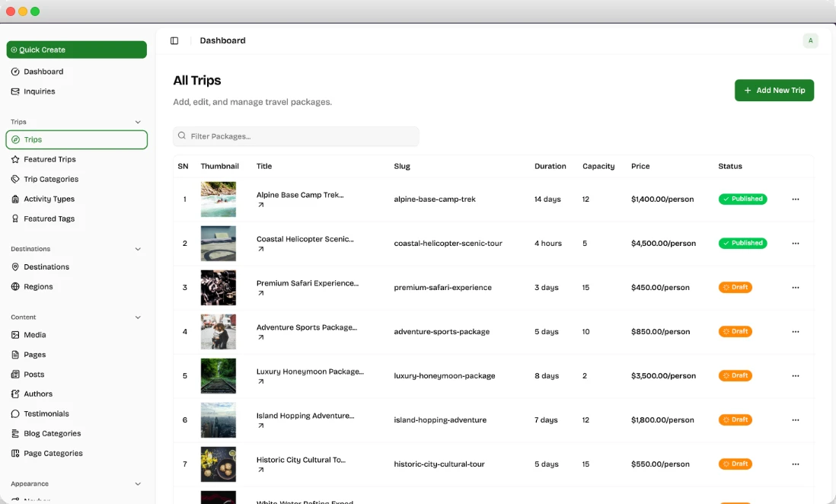Click price $4,500.00/person
836x504 pixels.
pos(663,244)
